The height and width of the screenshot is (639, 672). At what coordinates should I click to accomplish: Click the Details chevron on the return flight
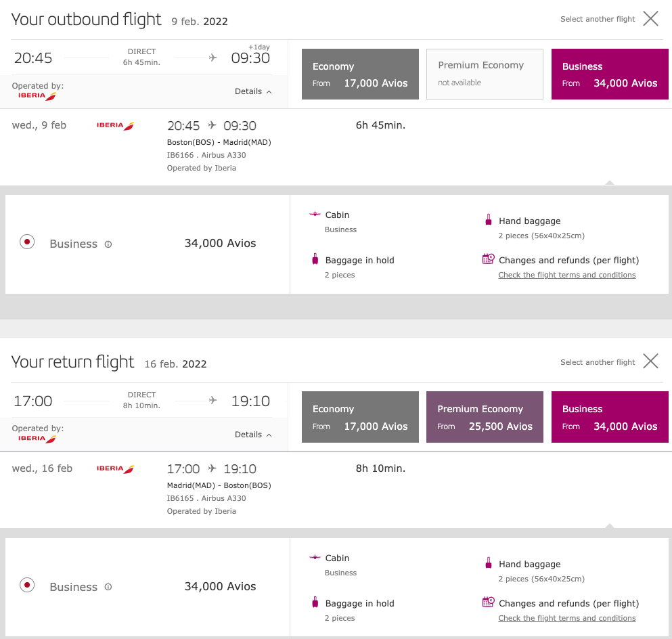click(x=269, y=434)
